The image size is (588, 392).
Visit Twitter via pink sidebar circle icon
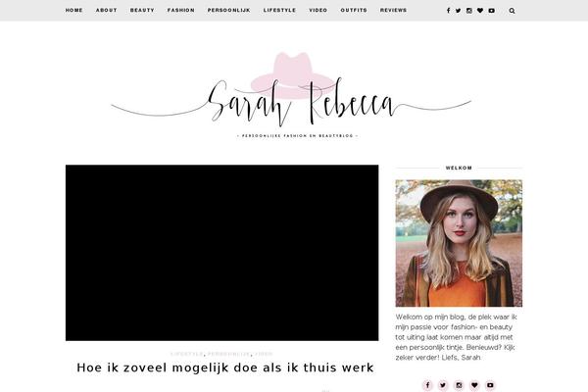point(443,385)
